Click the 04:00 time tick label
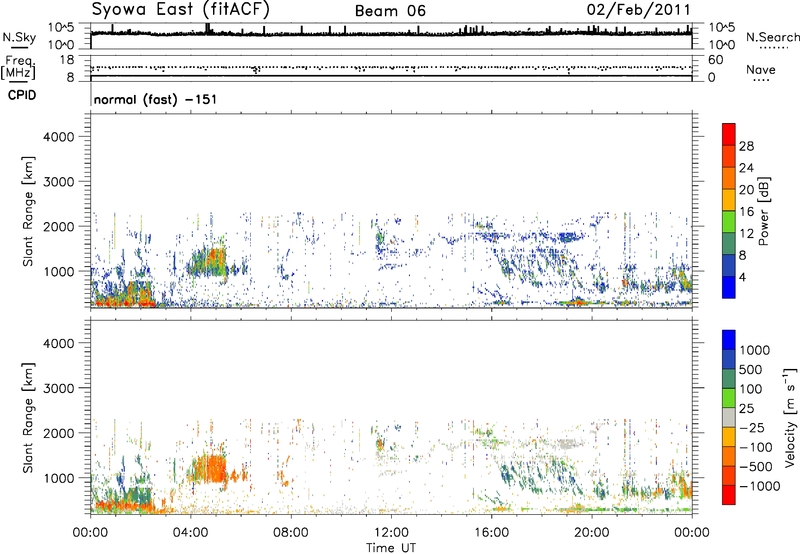The image size is (800, 554). coord(190,533)
